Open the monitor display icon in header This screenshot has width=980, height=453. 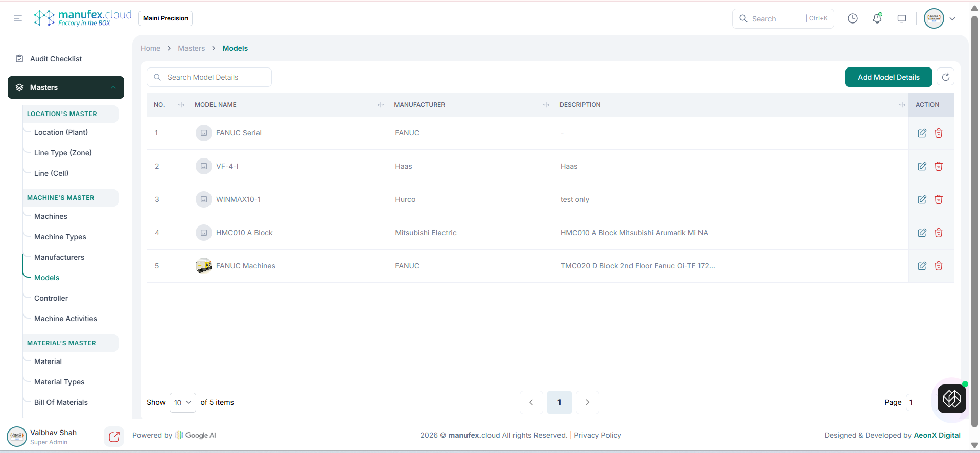[902, 18]
